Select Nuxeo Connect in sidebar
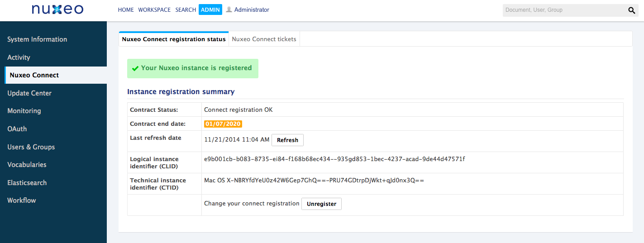 coord(56,75)
